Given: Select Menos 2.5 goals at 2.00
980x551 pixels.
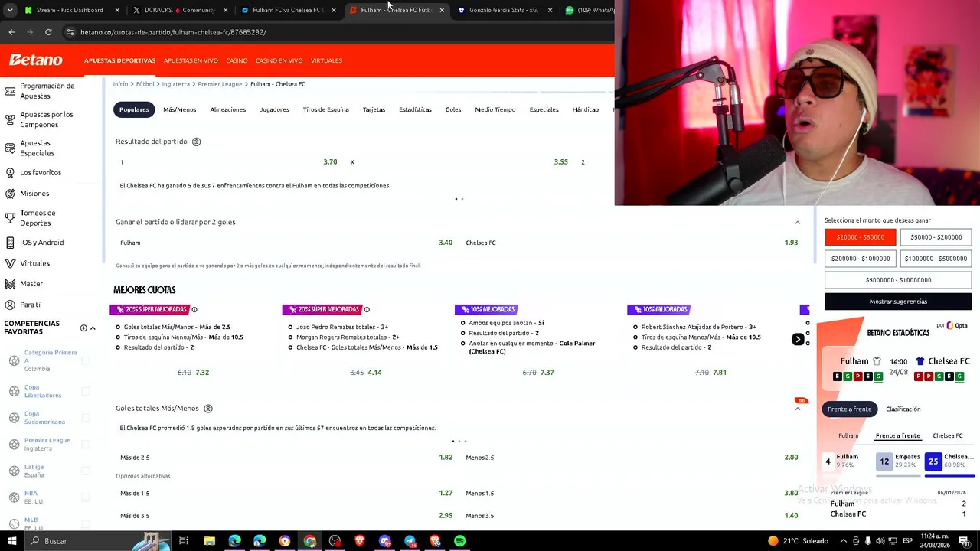Looking at the screenshot, I should tap(632, 458).
